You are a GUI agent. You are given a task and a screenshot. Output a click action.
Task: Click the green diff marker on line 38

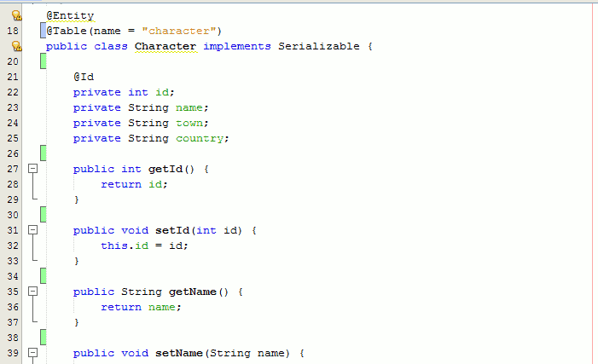pos(42,338)
